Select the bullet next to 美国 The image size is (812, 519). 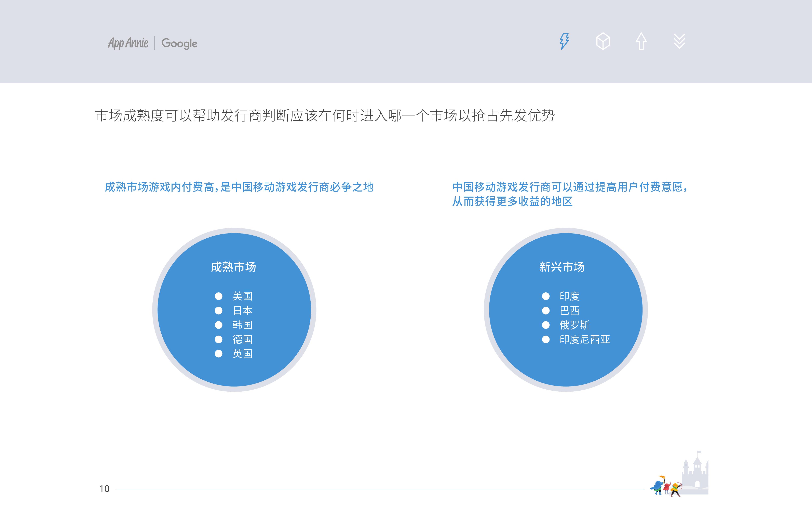218,296
